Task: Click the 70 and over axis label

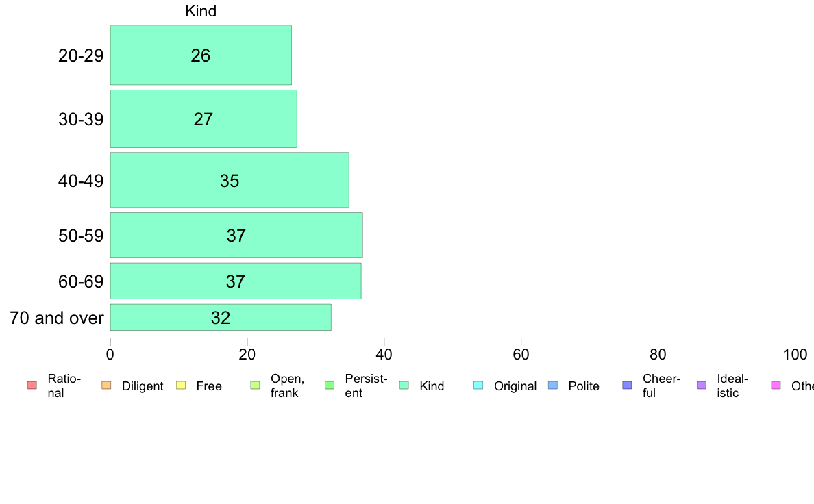Action: tap(57, 318)
